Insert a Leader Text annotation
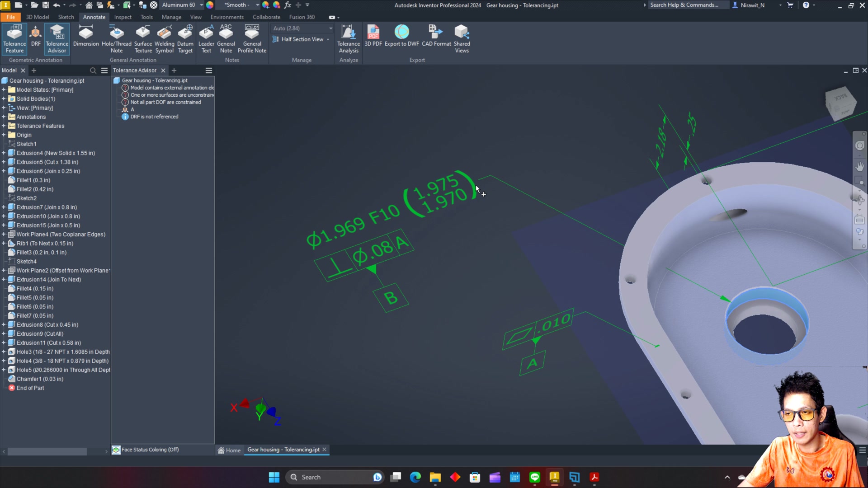868x488 pixels. 206,39
